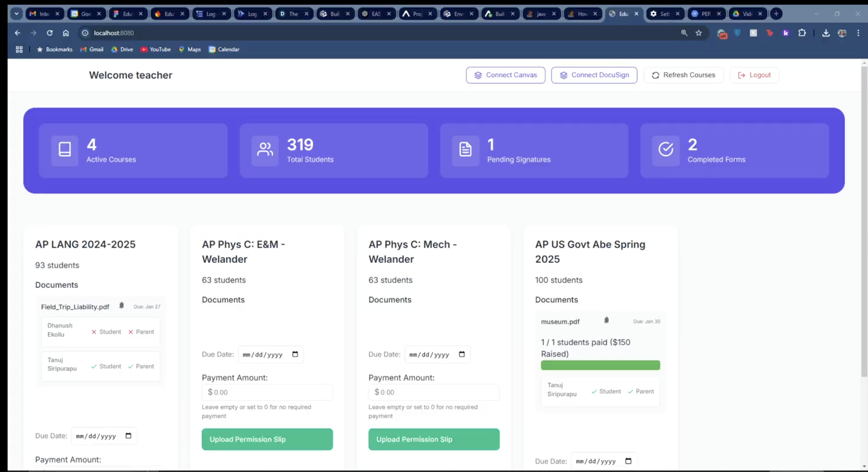Viewport: 868px width, 472px height.
Task: Open the YouTube bookmark
Action: (156, 49)
